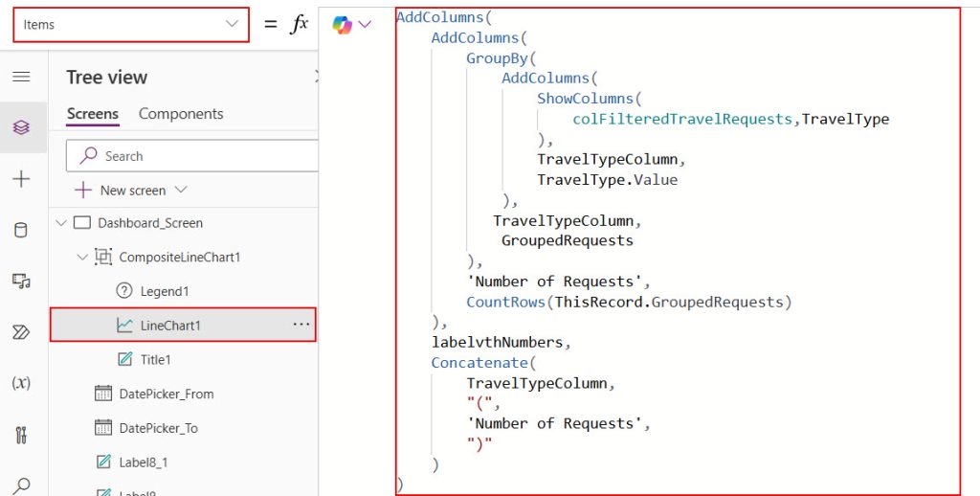This screenshot has width=980, height=496.
Task: Click the CountRows function in formula
Action: [x=506, y=303]
